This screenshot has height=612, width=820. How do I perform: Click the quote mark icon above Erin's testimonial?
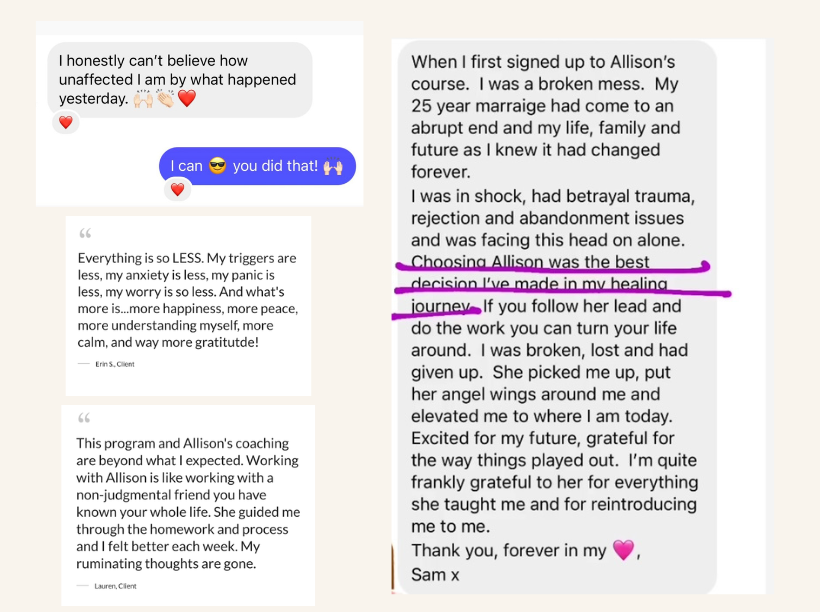click(84, 235)
